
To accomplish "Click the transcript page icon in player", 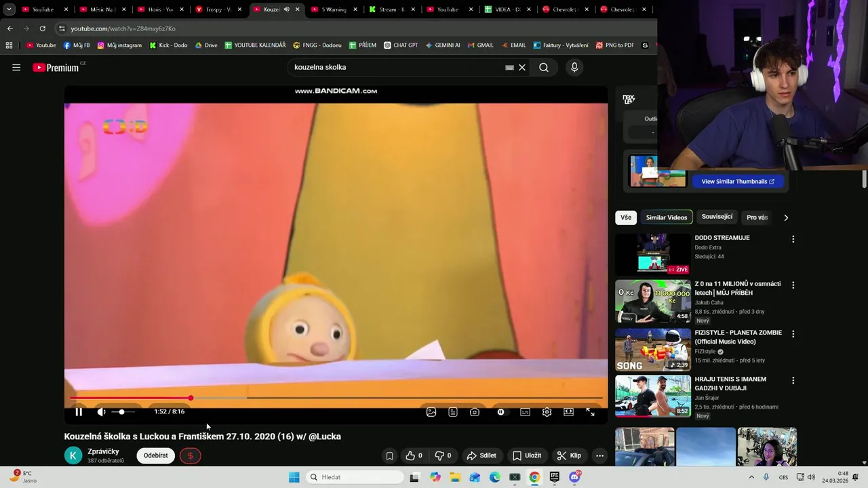I will click(x=453, y=411).
